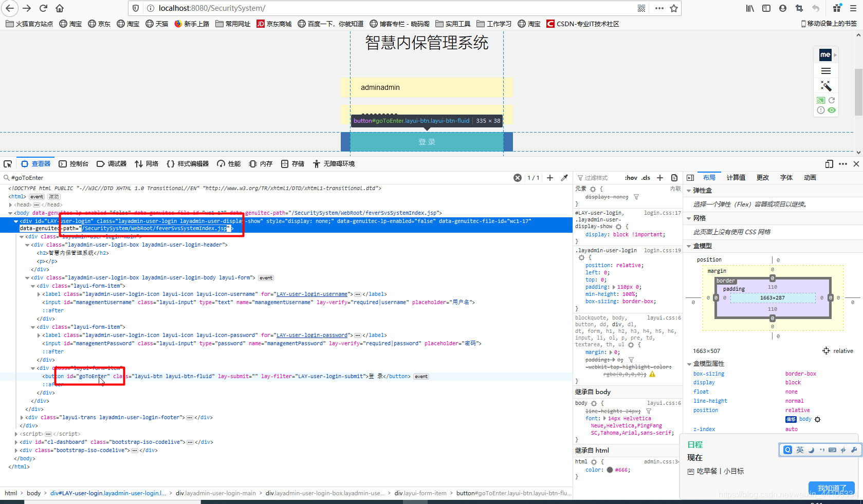Open the Firefox library icon
This screenshot has width=863, height=504.
pos(750,8)
